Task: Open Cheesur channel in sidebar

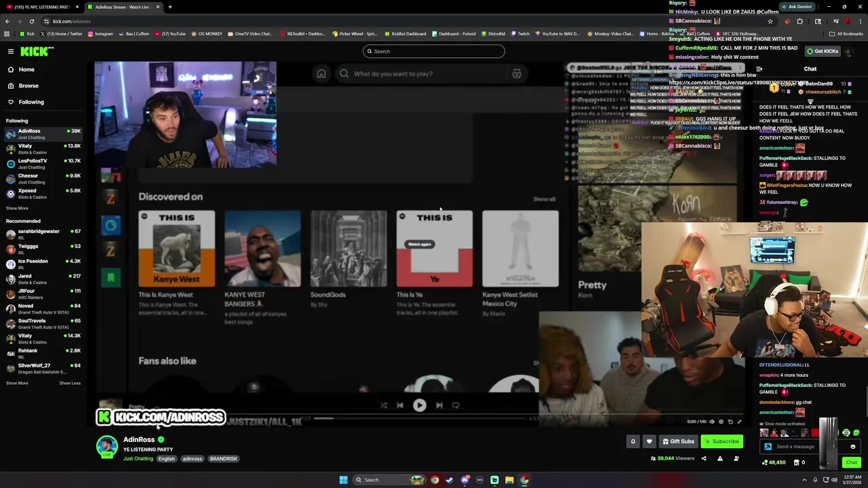Action: click(43, 178)
